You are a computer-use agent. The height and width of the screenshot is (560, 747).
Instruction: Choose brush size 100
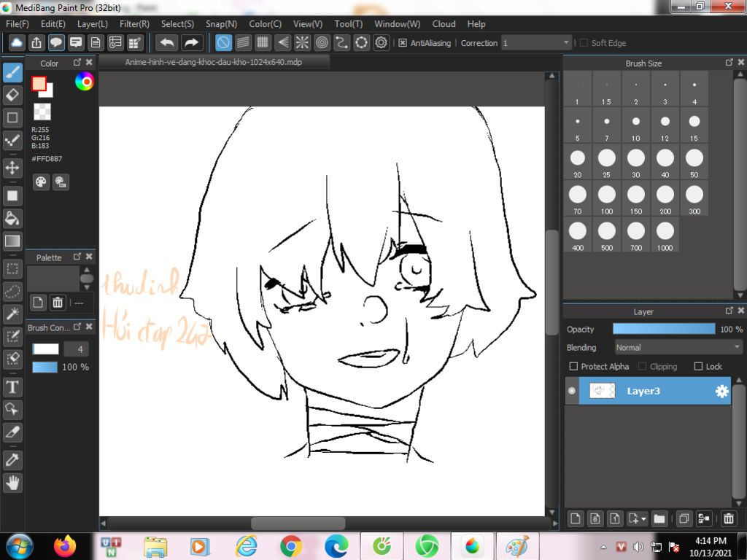coord(606,198)
